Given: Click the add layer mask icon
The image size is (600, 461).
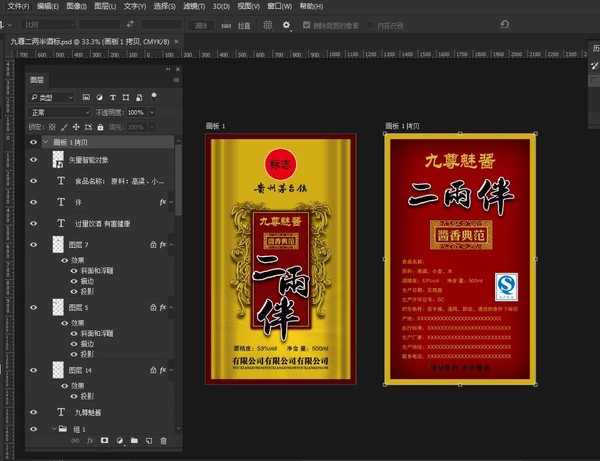Looking at the screenshot, I should (104, 441).
